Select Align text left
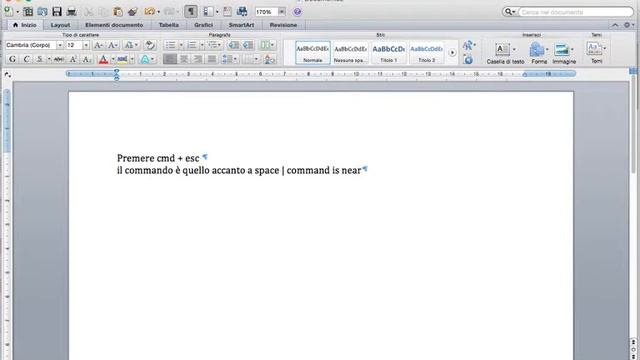Viewport: 640px width, 360px height. (170, 59)
